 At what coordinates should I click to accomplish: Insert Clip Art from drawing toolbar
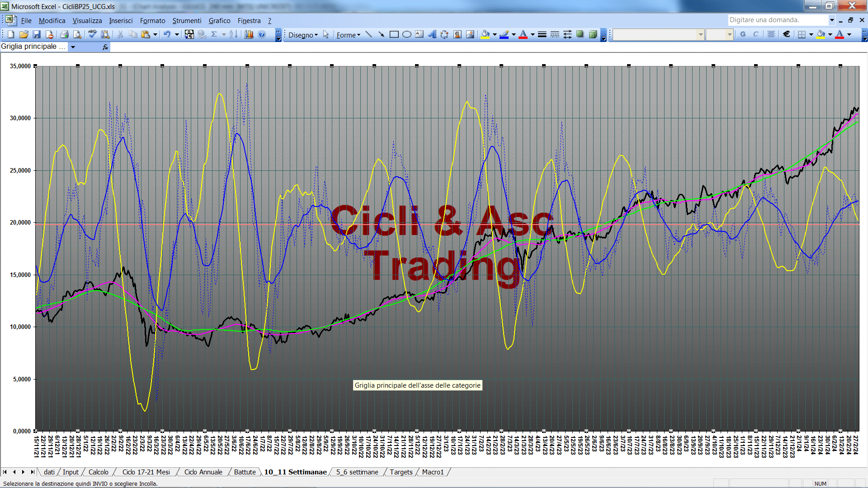(458, 34)
